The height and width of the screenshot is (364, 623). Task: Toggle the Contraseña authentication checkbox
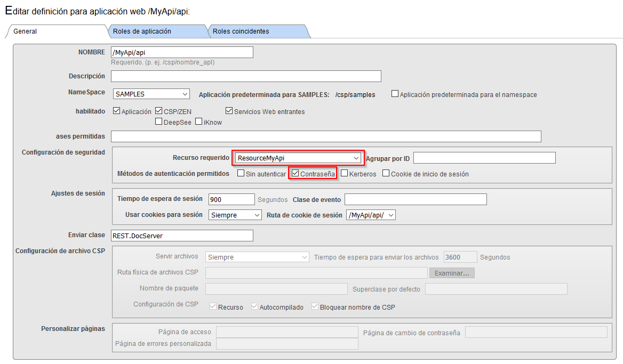(295, 174)
